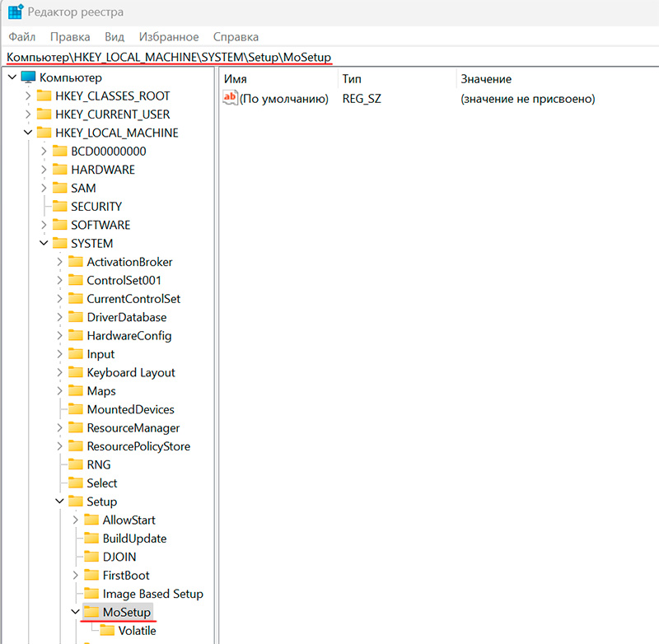Image resolution: width=659 pixels, height=644 pixels.
Task: Click the Значение column header
Action: click(x=486, y=79)
